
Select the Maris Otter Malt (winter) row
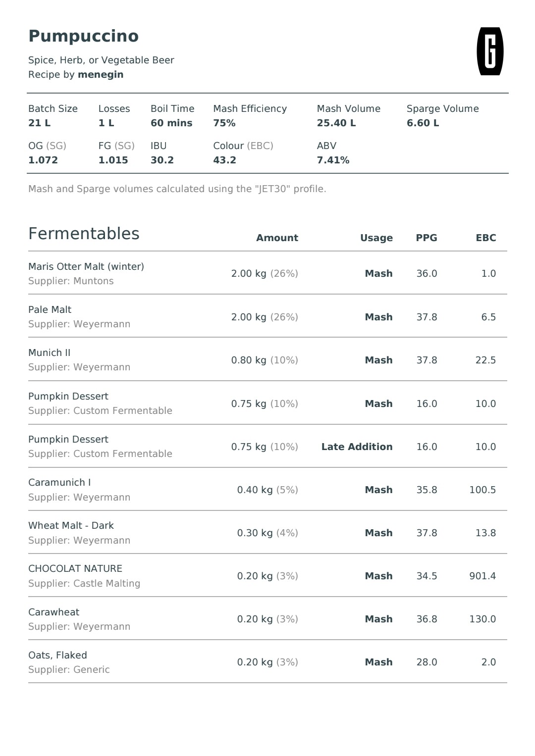(267, 273)
